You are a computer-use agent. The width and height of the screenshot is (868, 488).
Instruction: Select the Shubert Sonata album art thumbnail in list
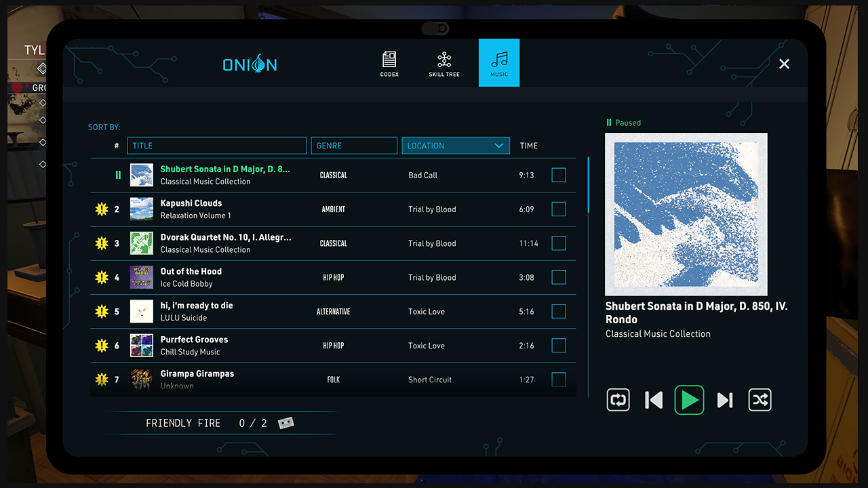pyautogui.click(x=142, y=176)
